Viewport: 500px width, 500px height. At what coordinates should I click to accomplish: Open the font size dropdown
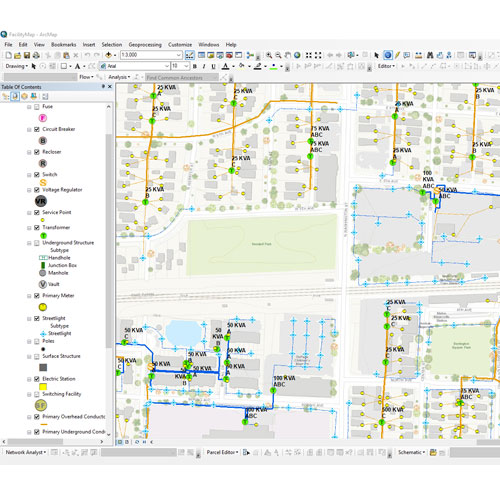coord(186,66)
